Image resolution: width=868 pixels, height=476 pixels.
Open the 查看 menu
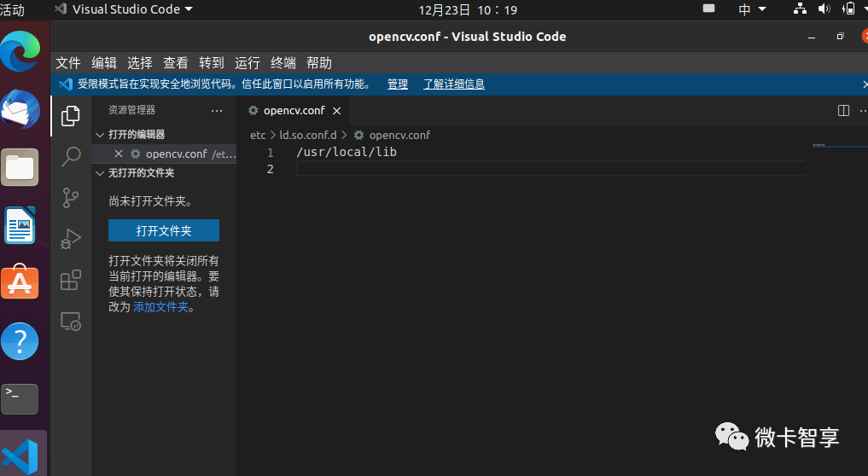pyautogui.click(x=176, y=63)
